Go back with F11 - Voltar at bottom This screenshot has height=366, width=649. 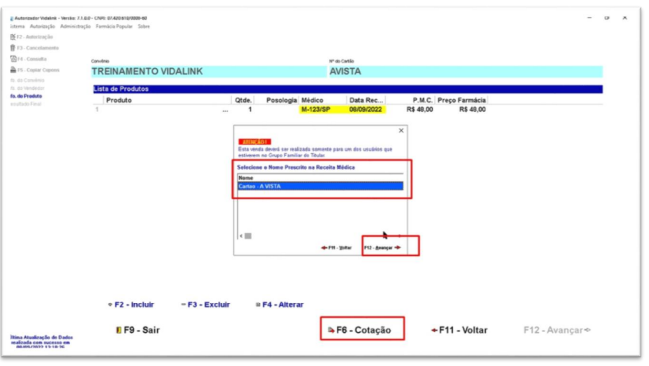point(459,330)
